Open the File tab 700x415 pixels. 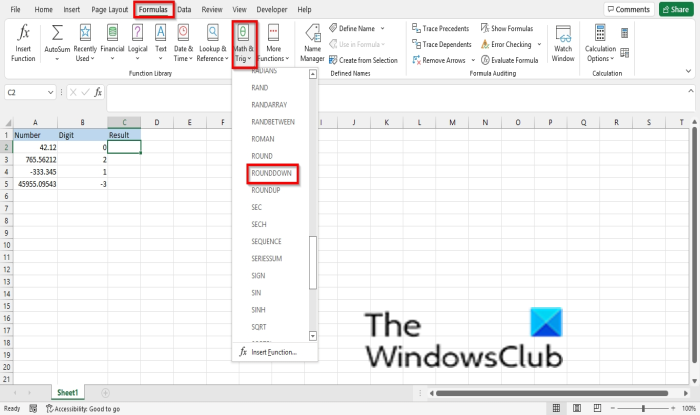tap(16, 9)
